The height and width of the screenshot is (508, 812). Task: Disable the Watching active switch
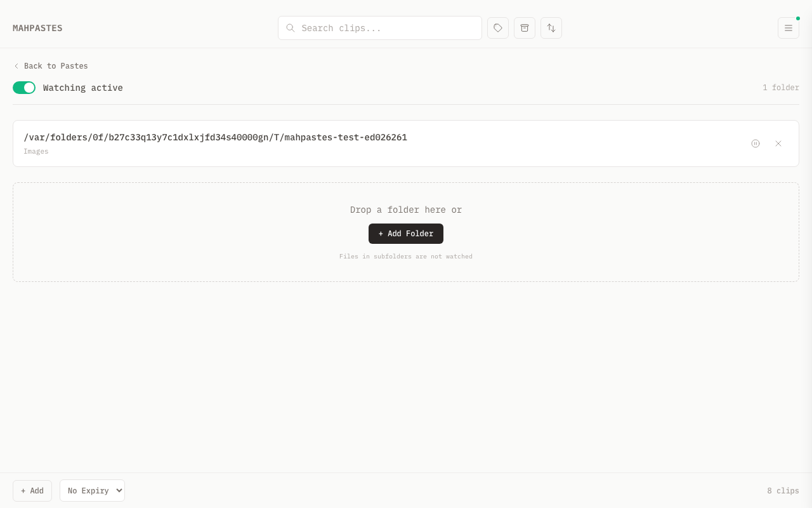[24, 88]
